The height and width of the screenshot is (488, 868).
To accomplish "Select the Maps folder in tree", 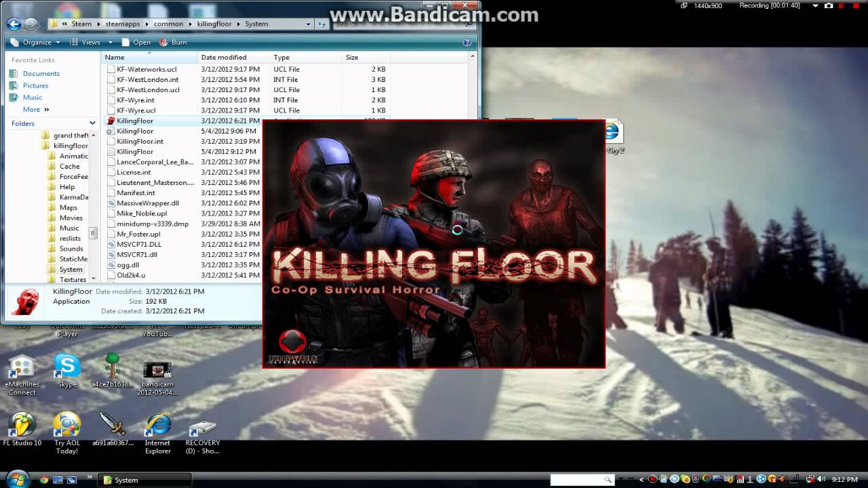I will [x=68, y=207].
